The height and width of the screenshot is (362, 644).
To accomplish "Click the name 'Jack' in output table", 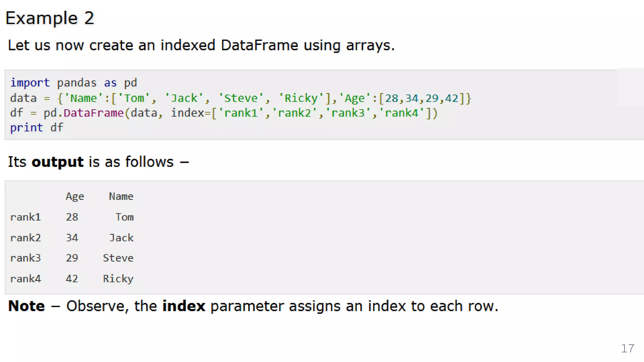I will pyautogui.click(x=121, y=238).
